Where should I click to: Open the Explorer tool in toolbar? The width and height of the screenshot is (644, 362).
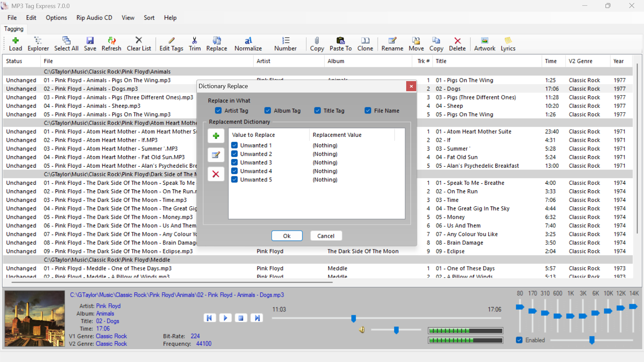pyautogui.click(x=38, y=44)
